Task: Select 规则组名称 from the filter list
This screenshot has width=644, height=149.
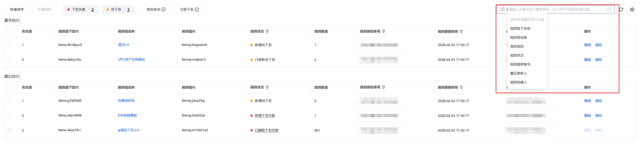Action: [x=518, y=38]
